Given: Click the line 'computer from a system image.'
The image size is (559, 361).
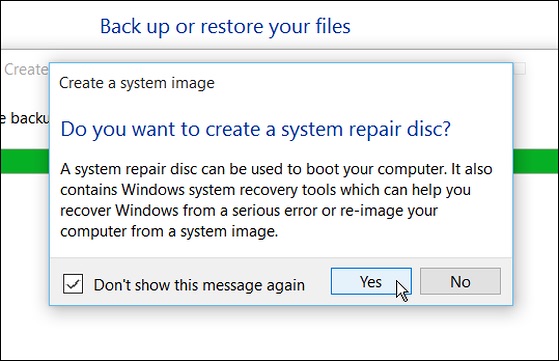Looking at the screenshot, I should (x=169, y=232).
